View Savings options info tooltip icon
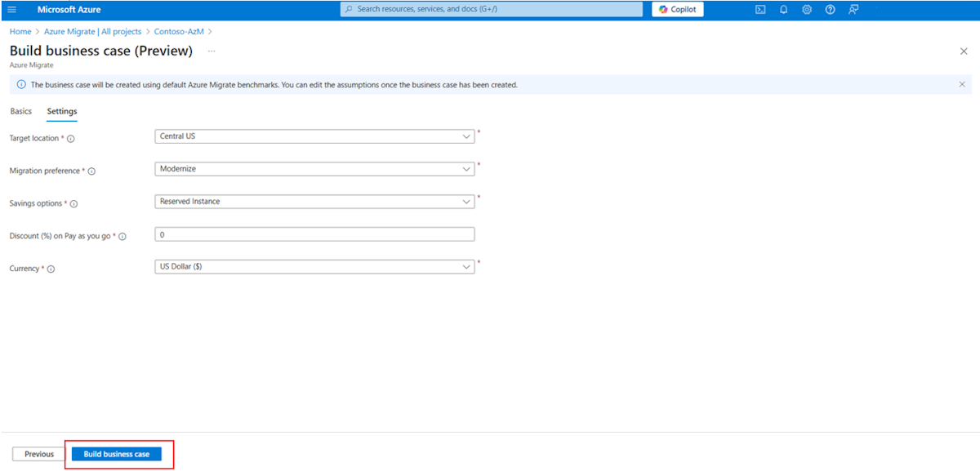Image resolution: width=980 pixels, height=476 pixels. (73, 203)
